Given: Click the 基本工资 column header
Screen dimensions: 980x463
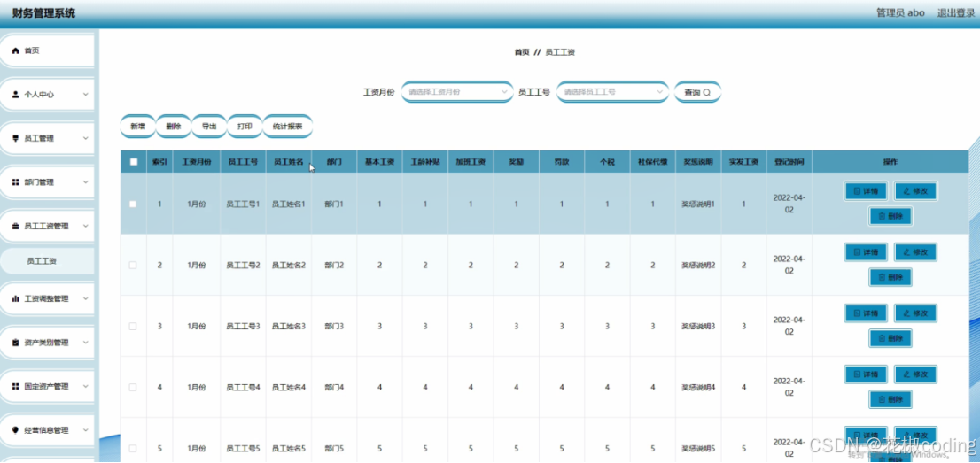Looking at the screenshot, I should (379, 162).
